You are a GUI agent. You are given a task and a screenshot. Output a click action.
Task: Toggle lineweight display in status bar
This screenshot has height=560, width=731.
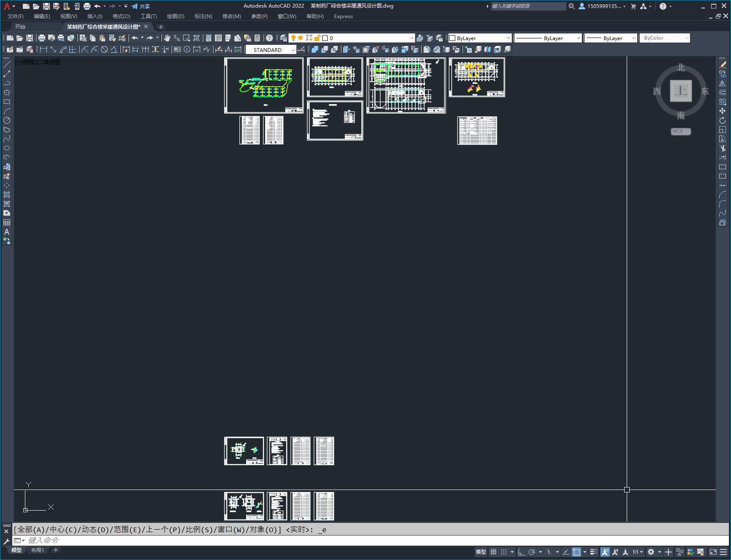pos(594,552)
